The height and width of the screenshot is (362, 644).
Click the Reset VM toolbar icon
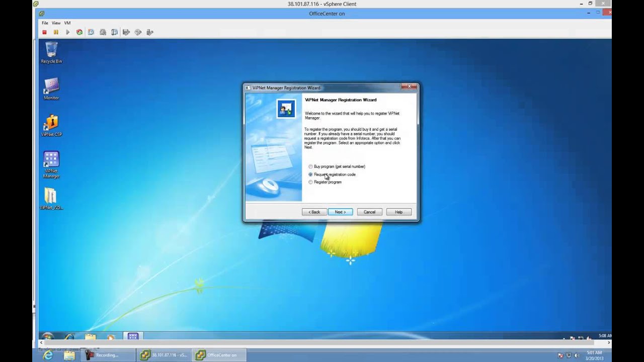79,32
